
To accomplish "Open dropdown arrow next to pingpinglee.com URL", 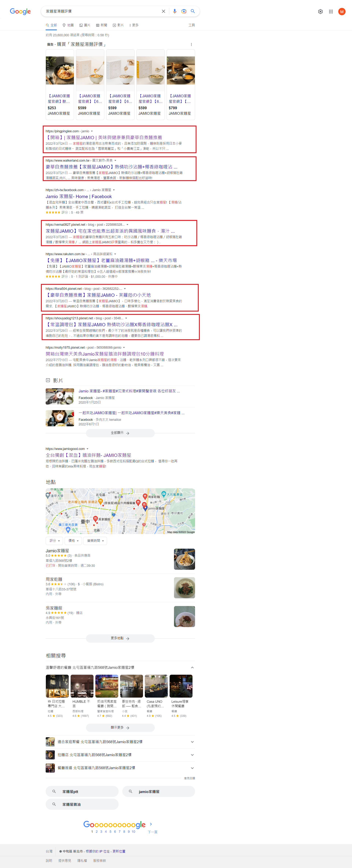I will (x=92, y=131).
